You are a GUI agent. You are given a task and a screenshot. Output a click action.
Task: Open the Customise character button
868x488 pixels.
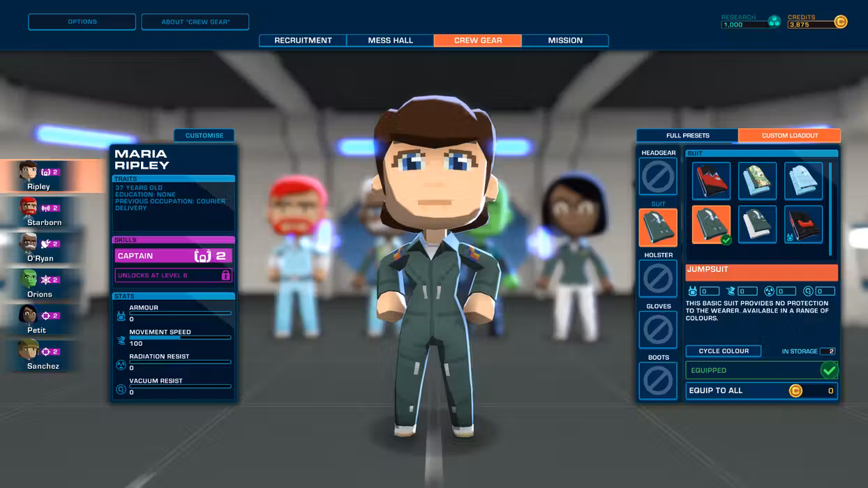pos(204,136)
